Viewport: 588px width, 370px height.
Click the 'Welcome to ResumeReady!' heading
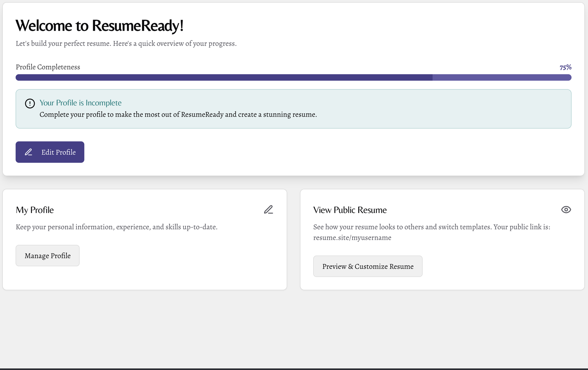100,26
